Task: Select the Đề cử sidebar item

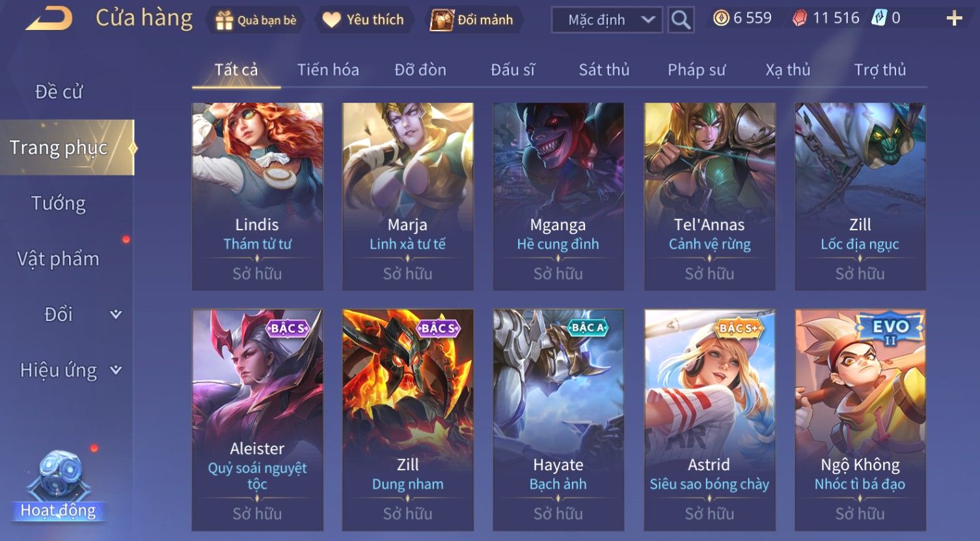Action: click(59, 92)
